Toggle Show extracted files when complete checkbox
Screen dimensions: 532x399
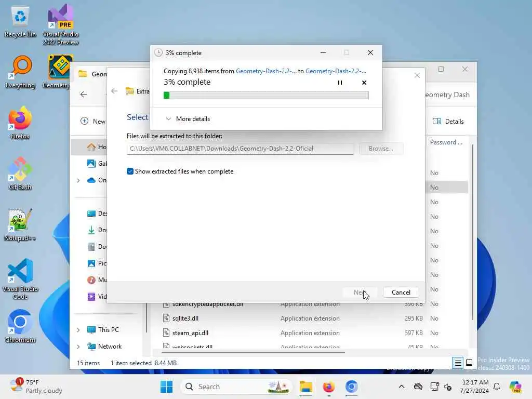point(130,171)
